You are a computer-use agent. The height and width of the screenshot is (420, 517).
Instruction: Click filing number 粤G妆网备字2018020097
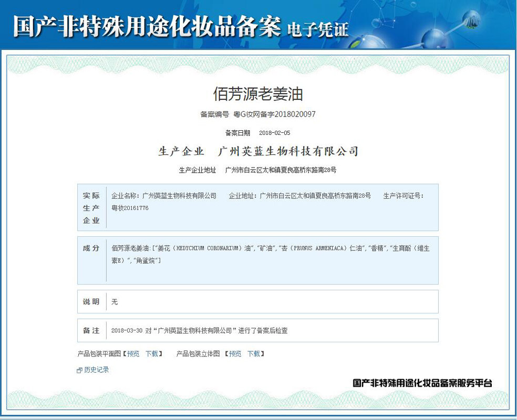click(x=275, y=114)
